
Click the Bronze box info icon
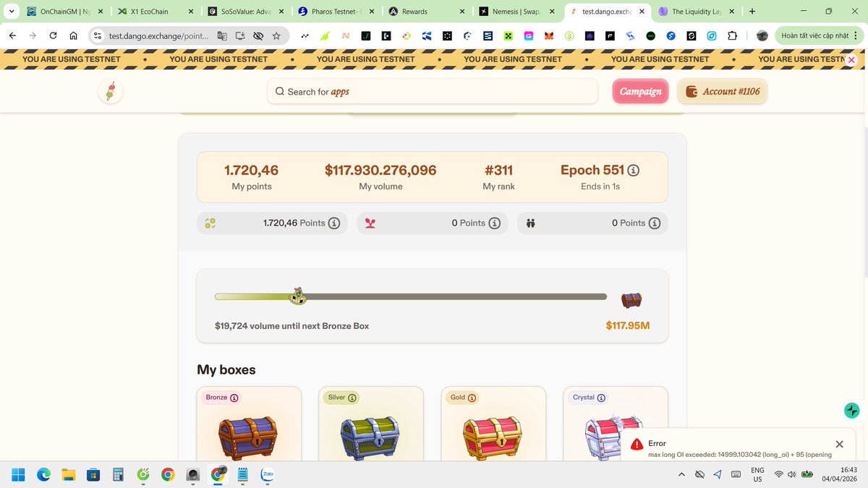coord(234,398)
